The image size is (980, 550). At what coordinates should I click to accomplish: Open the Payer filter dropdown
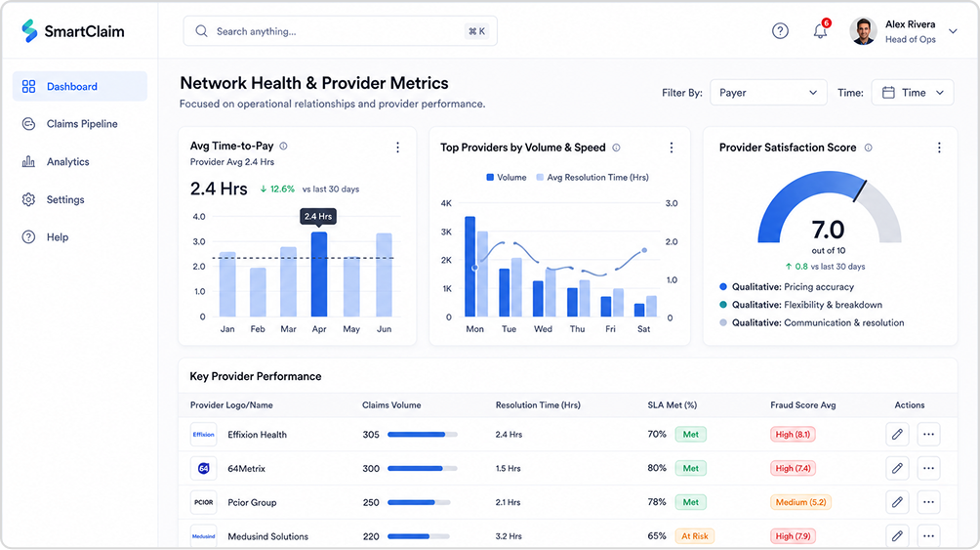(768, 93)
